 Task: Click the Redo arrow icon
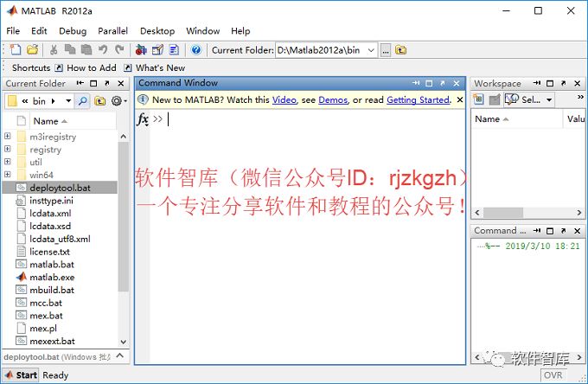(x=119, y=49)
